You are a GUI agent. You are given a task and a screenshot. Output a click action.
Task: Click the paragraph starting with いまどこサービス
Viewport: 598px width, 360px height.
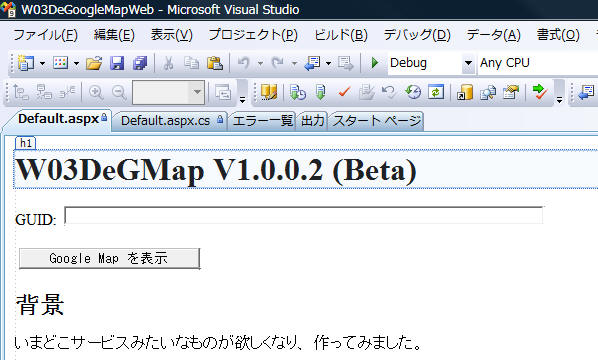218,342
